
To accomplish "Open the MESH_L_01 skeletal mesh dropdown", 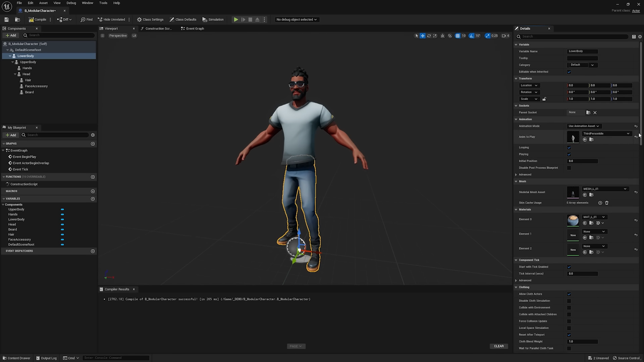I will click(x=605, y=189).
